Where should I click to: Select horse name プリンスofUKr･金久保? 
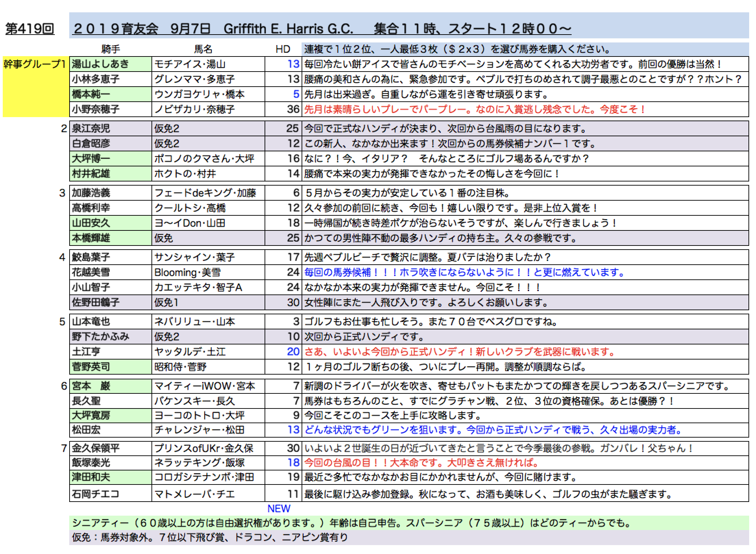pyautogui.click(x=208, y=448)
